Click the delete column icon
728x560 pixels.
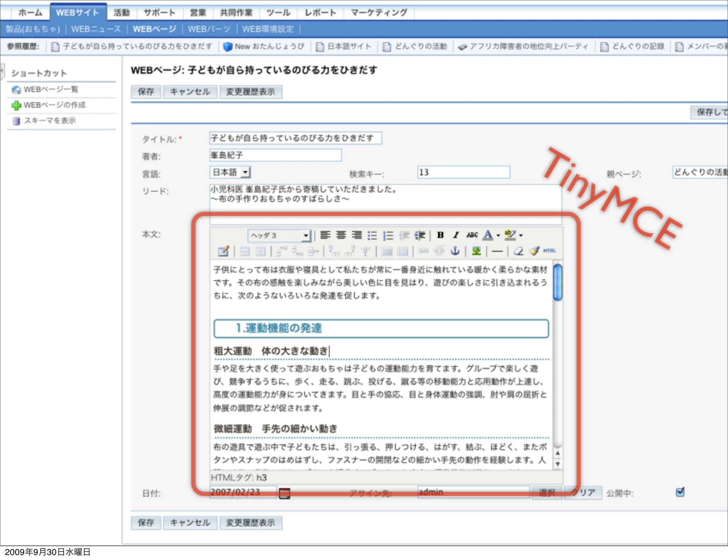tap(365, 251)
